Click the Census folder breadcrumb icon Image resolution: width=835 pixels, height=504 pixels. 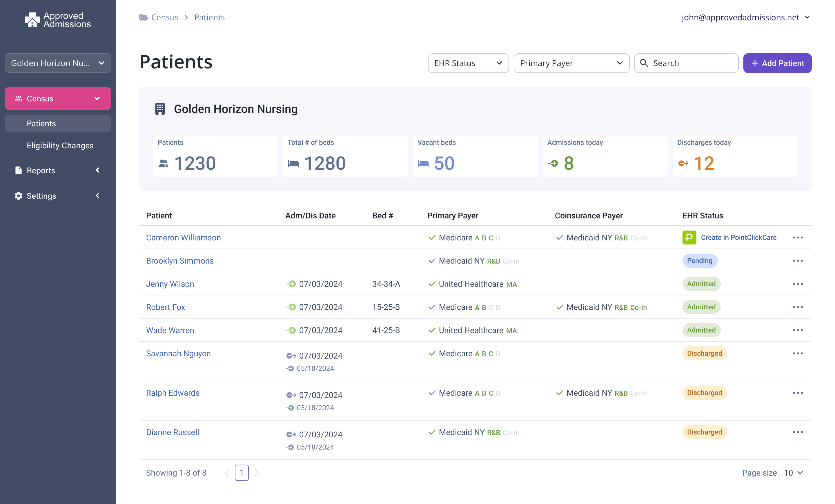tap(143, 17)
